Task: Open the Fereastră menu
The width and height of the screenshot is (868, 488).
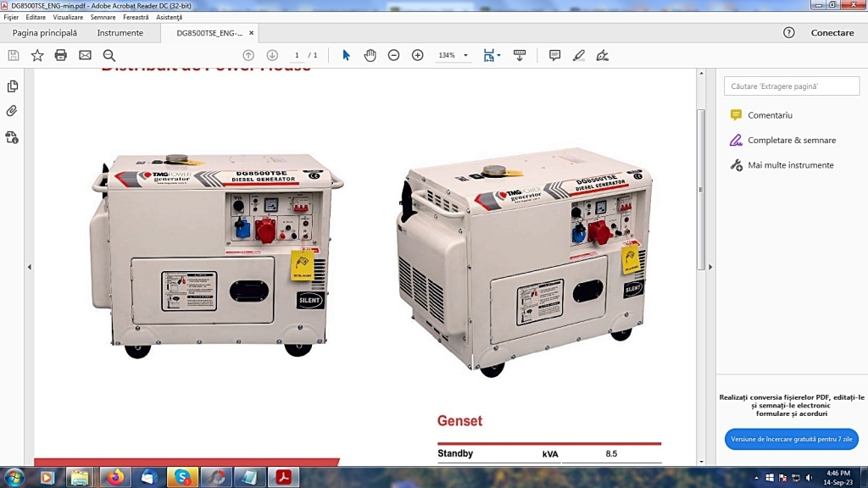Action: click(136, 17)
